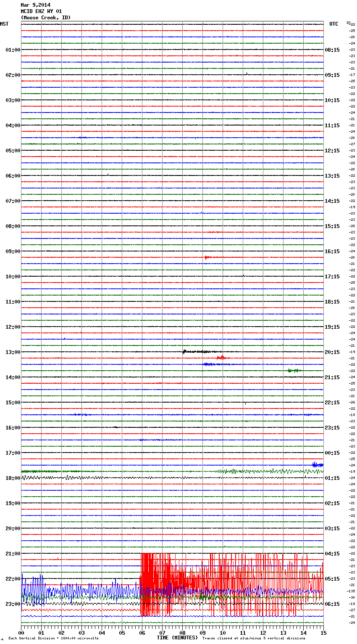Click minute 03 on the x-axis
This screenshot has height=644, width=357.
coord(81,633)
